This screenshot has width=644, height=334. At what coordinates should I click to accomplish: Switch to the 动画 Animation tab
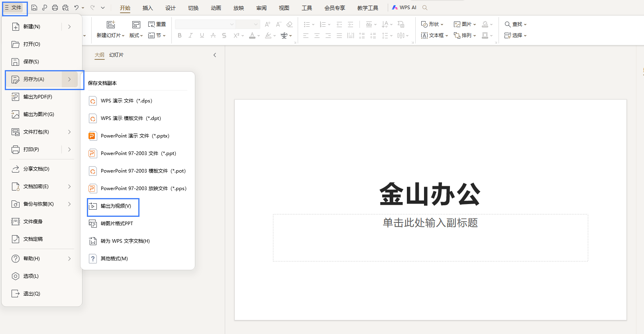pyautogui.click(x=216, y=8)
